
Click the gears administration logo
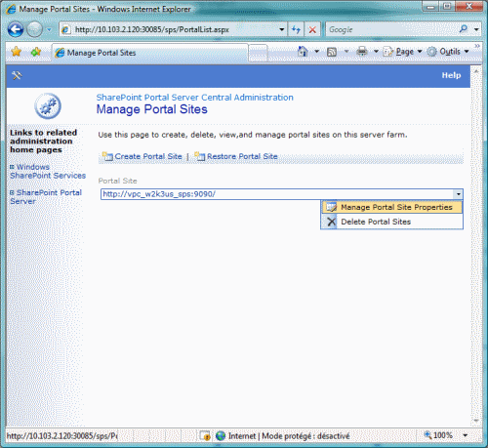48,106
